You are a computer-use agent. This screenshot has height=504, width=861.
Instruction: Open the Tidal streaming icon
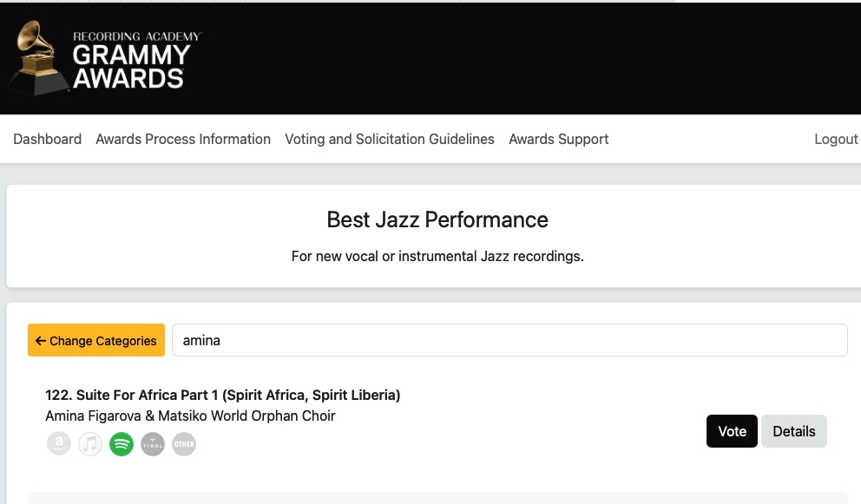(153, 444)
